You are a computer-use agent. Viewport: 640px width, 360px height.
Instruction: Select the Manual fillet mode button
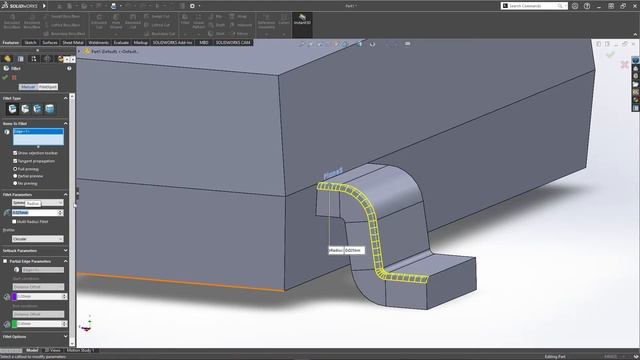28,87
